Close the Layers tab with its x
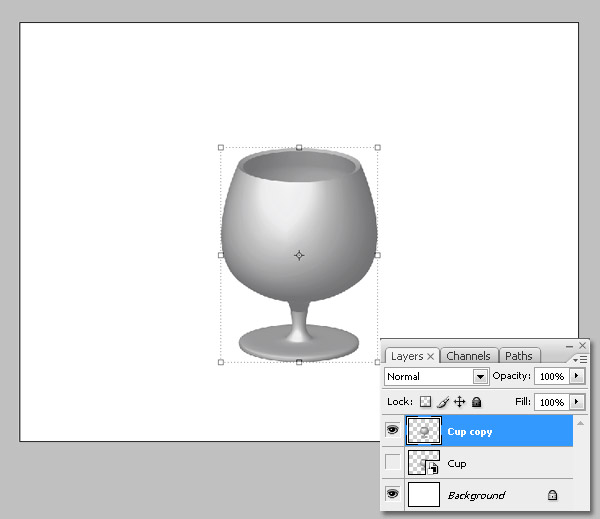The height and width of the screenshot is (519, 600). (430, 357)
